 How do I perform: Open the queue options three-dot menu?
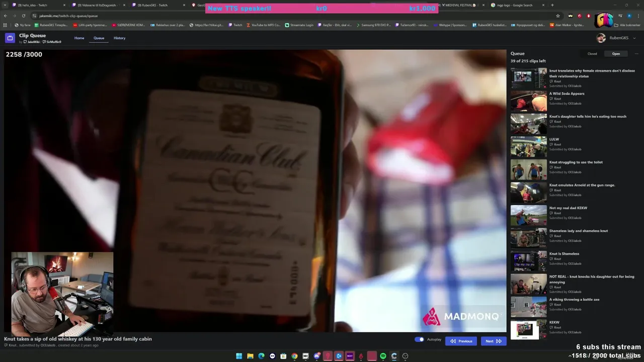click(636, 54)
